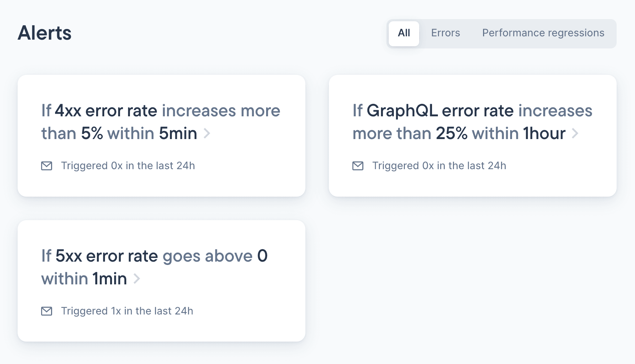Open the "4xx error rate" title text
Image resolution: width=635 pixels, height=364 pixels.
(x=106, y=111)
